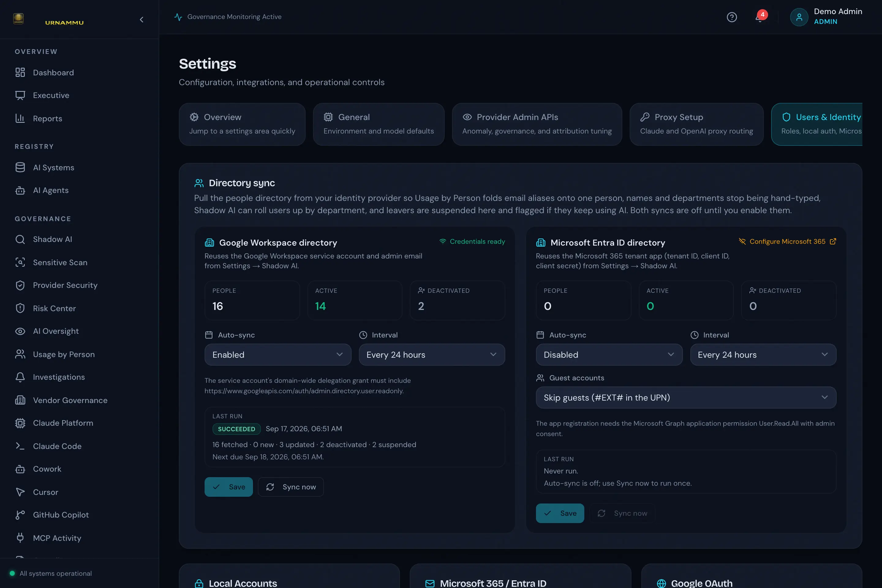Open the Google Workspace Interval dropdown
The image size is (882, 588).
(432, 355)
